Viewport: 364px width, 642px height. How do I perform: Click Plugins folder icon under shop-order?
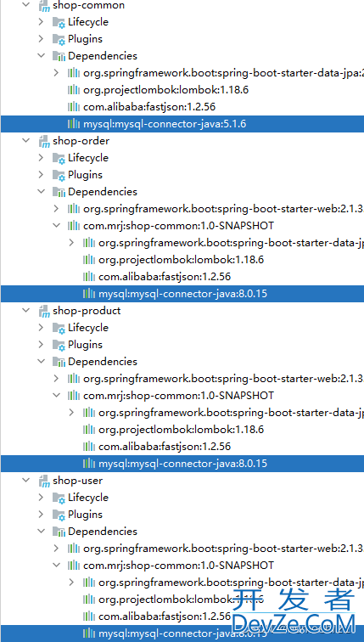click(59, 175)
